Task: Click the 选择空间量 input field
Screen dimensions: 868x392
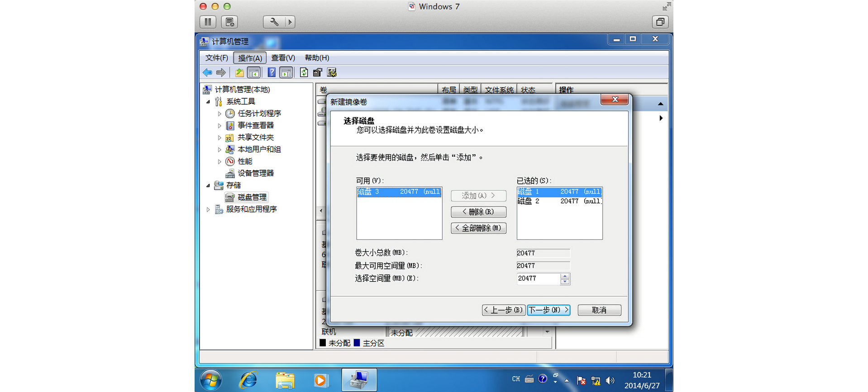Action: (539, 279)
